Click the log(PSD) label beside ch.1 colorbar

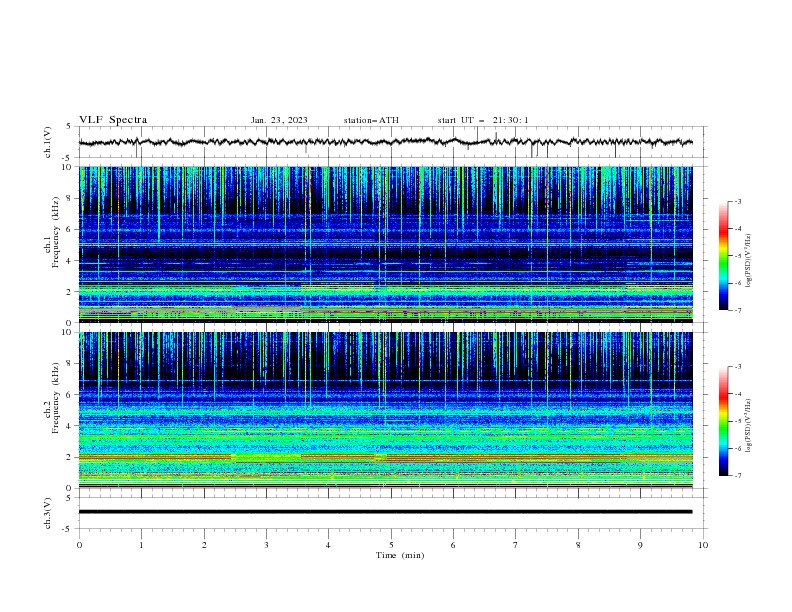click(x=748, y=261)
